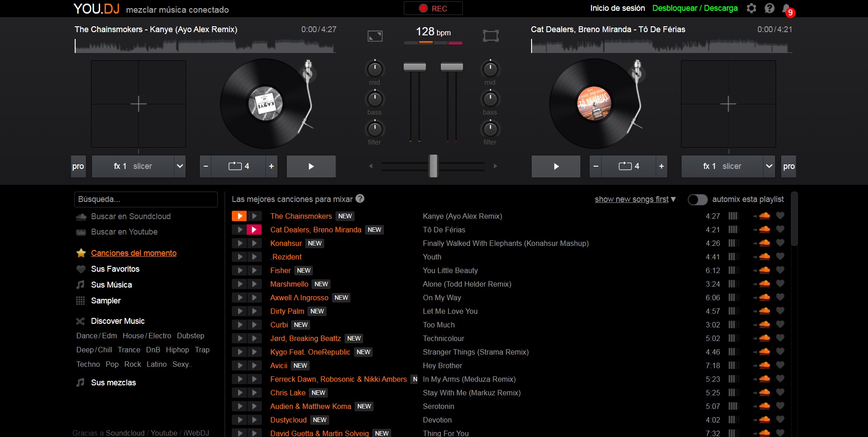
Task: Click help icon beside Las mejores canciones
Action: click(360, 199)
